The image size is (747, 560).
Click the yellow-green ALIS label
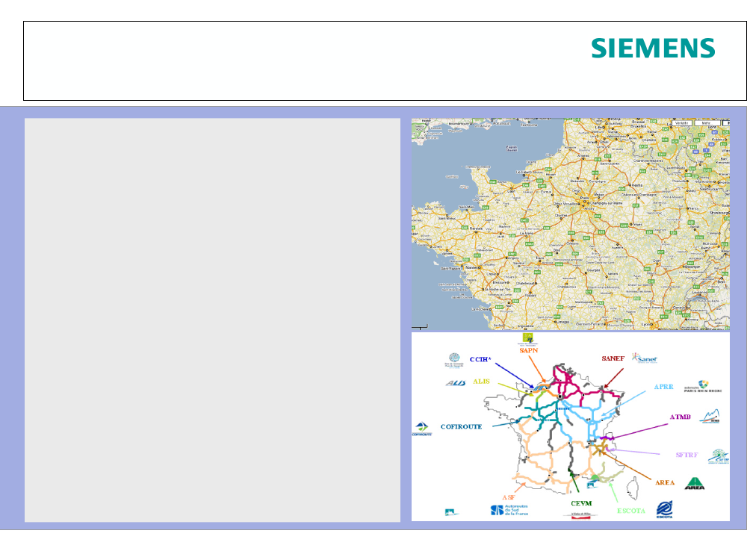(481, 382)
